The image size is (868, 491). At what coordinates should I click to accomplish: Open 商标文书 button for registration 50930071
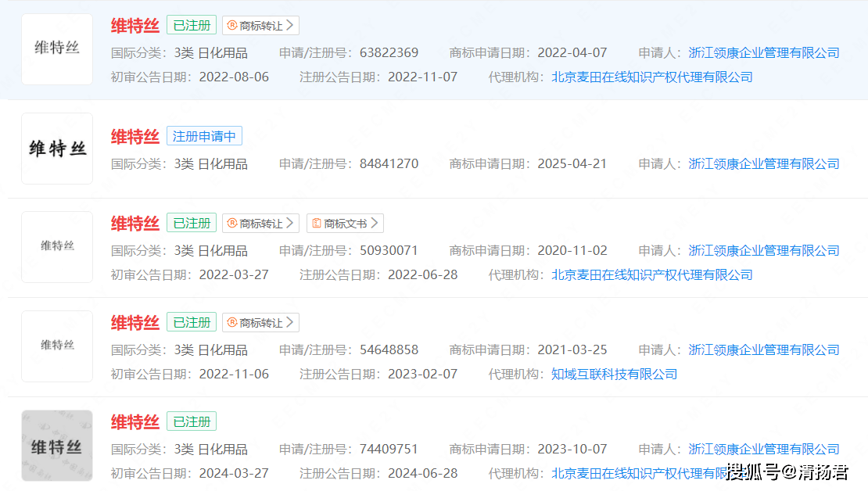(345, 224)
